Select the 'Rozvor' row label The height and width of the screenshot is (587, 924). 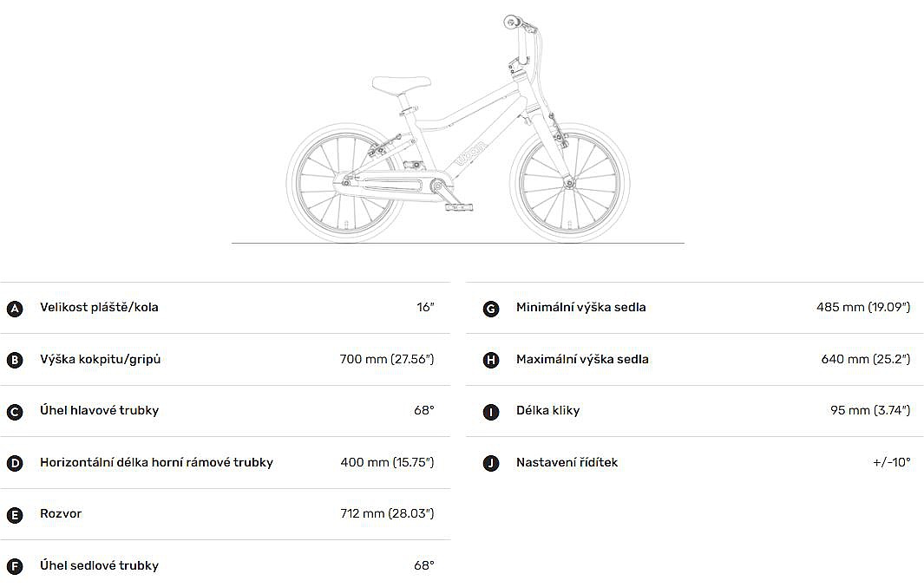(x=61, y=514)
